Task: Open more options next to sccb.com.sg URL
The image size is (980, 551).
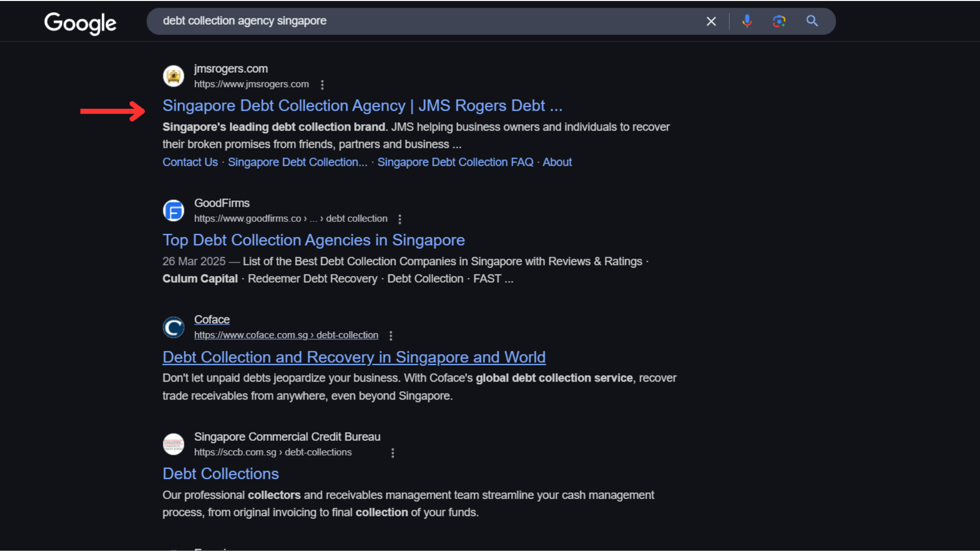Action: 393,453
